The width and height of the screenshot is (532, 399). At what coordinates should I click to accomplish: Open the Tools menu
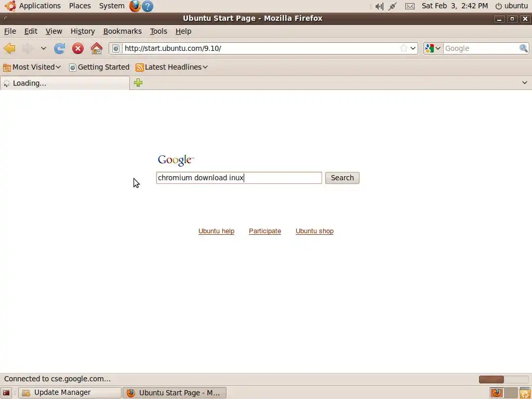pyautogui.click(x=158, y=31)
